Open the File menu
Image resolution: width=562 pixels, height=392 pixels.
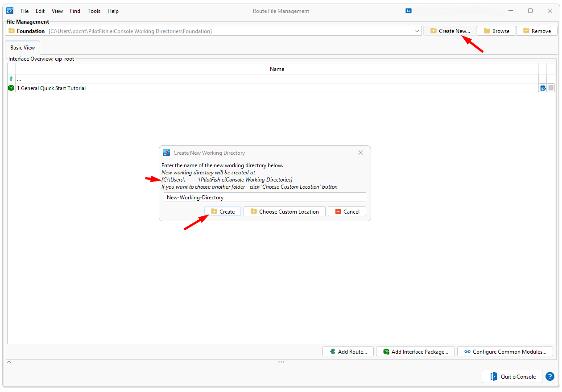(x=25, y=11)
